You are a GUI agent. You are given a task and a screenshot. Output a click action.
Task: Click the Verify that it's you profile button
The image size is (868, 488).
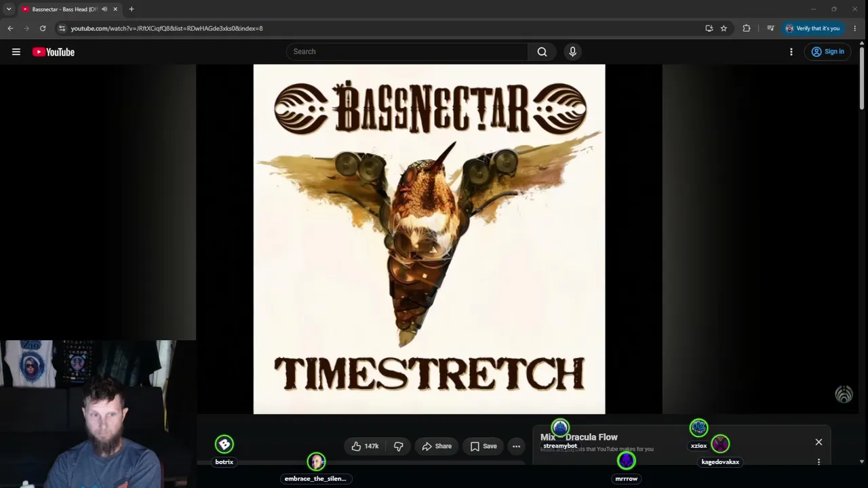(x=812, y=28)
